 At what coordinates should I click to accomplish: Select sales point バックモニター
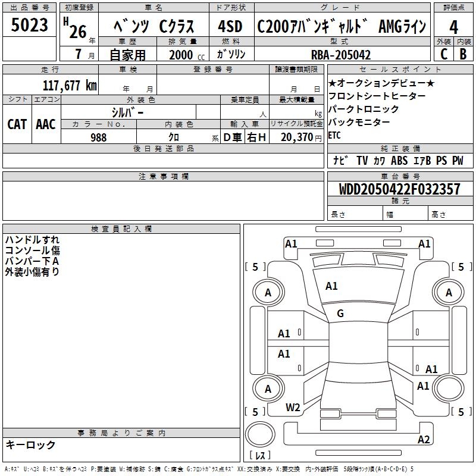coord(359,122)
